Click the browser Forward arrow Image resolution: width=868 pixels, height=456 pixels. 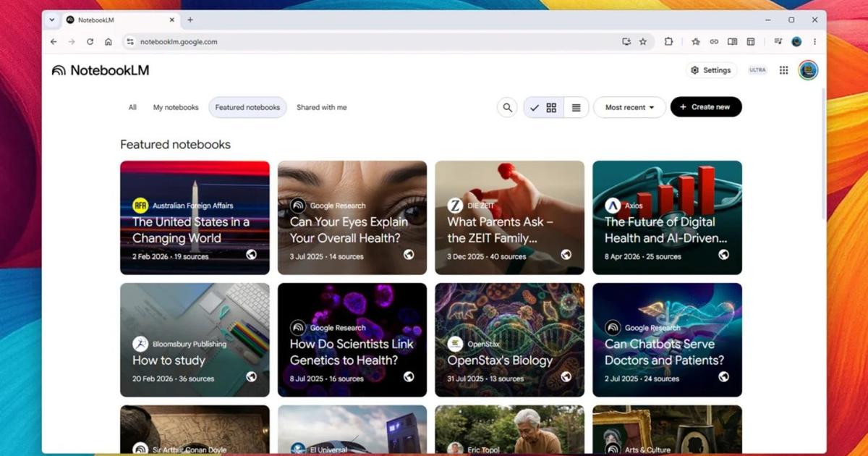pyautogui.click(x=72, y=42)
